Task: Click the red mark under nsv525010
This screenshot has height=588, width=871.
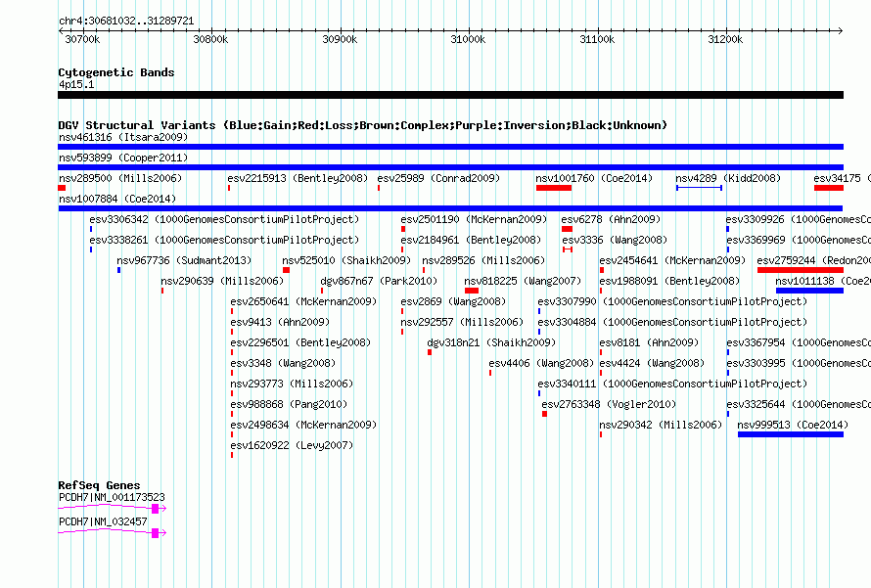Action: [286, 270]
